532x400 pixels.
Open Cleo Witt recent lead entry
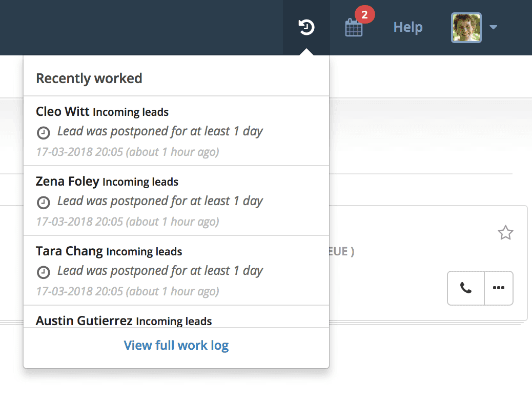176,131
